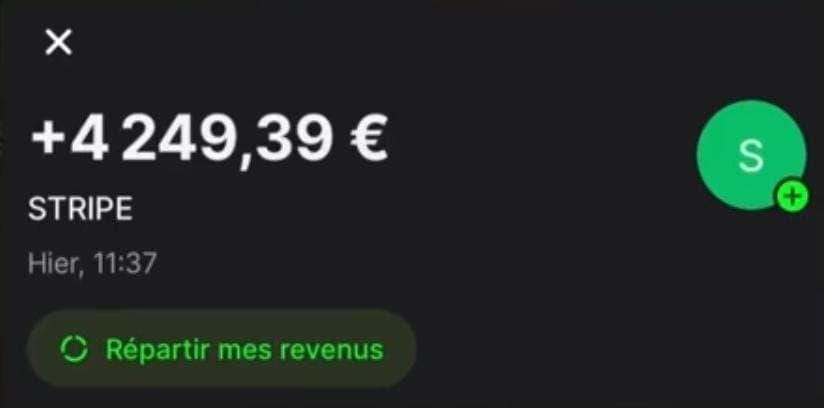Viewport: 824px width, 408px height.
Task: Tap the white X icon at top
Action: tap(58, 42)
